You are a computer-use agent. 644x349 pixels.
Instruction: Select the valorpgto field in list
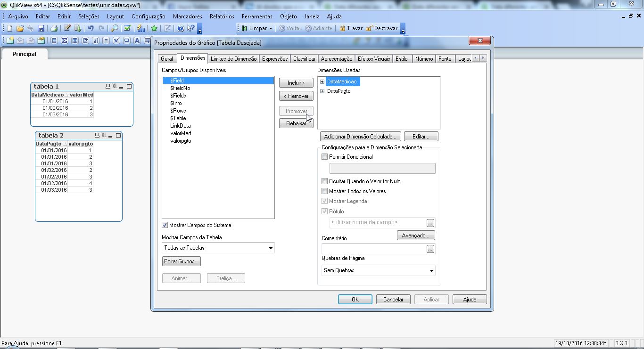(x=218, y=141)
